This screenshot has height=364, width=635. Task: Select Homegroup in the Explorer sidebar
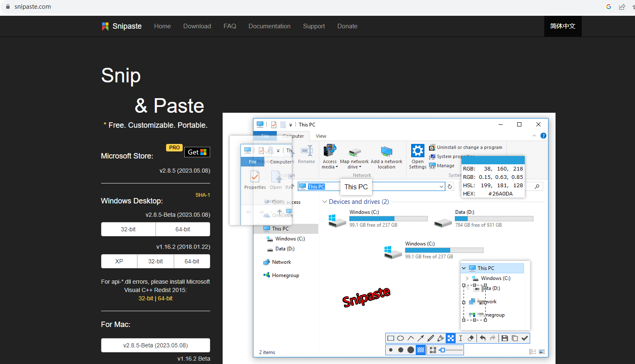tap(281, 275)
